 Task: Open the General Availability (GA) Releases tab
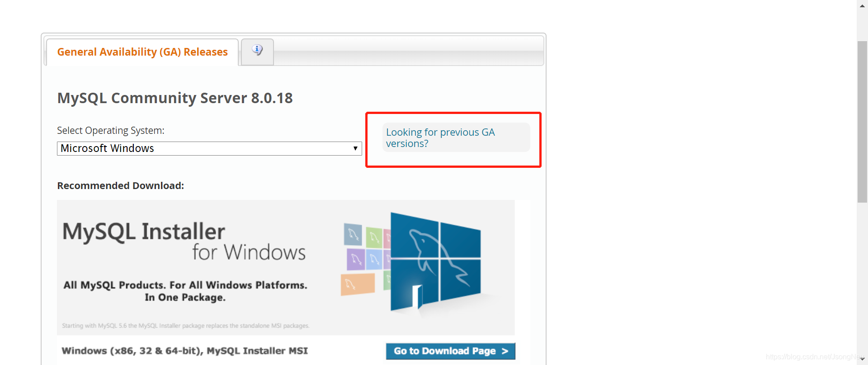point(142,52)
